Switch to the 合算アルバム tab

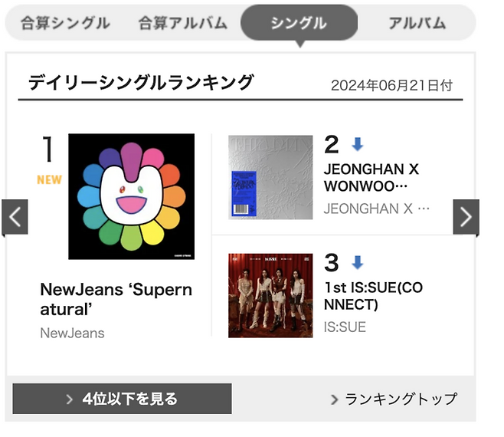tap(182, 23)
